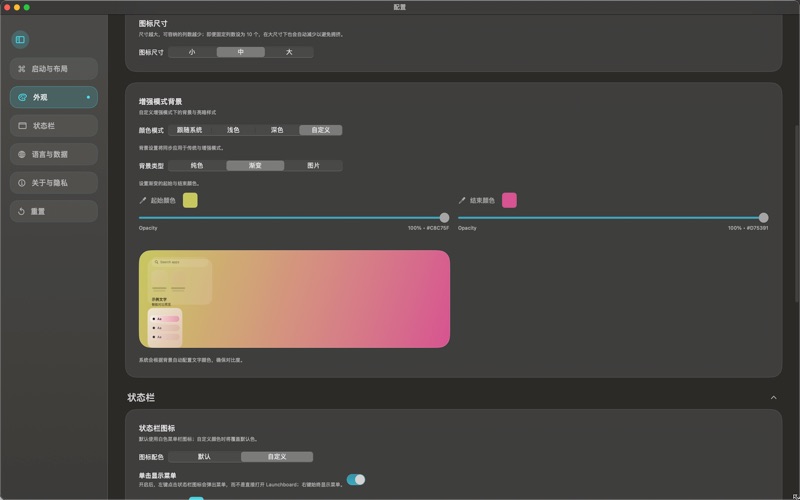Go to 语言与数据 section

[x=54, y=154]
